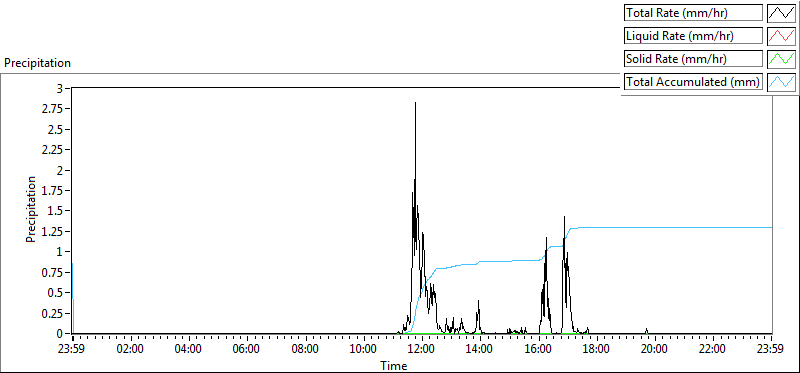Click the 18:00 time axis label
This screenshot has width=800, height=373.
point(597,350)
